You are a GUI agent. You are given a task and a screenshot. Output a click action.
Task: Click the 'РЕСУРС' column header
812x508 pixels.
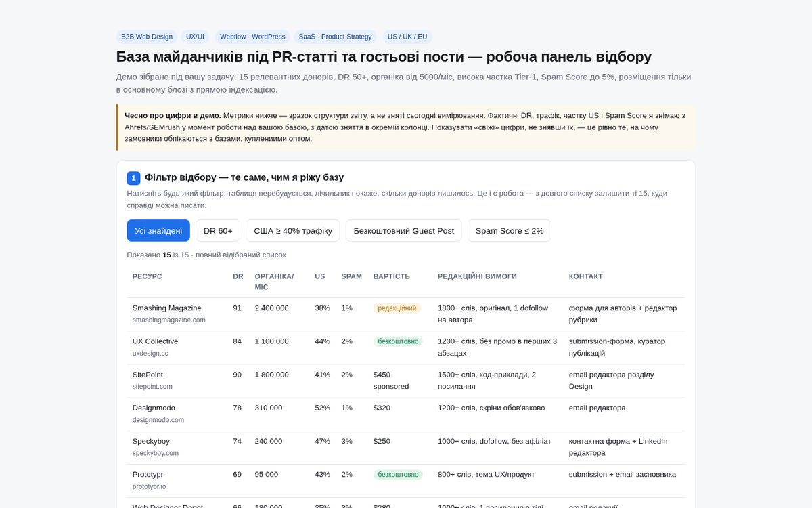point(147,276)
